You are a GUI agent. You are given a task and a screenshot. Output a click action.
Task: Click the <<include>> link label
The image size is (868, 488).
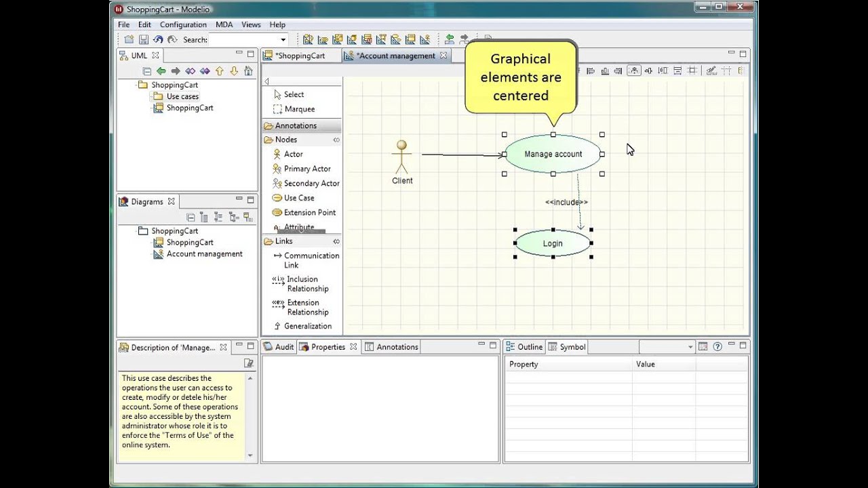pos(566,202)
